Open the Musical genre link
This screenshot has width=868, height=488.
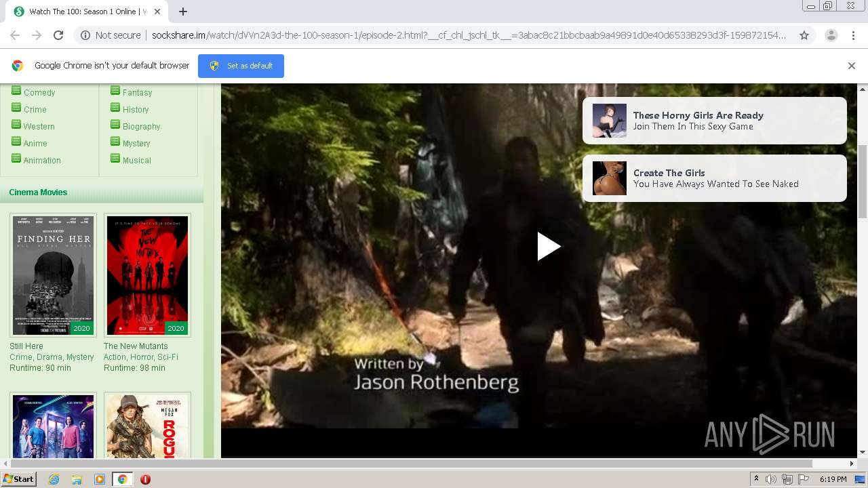pos(137,161)
